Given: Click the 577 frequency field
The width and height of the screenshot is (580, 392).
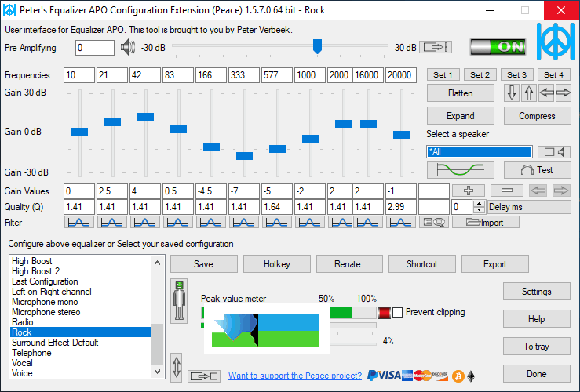Looking at the screenshot, I should coord(276,75).
